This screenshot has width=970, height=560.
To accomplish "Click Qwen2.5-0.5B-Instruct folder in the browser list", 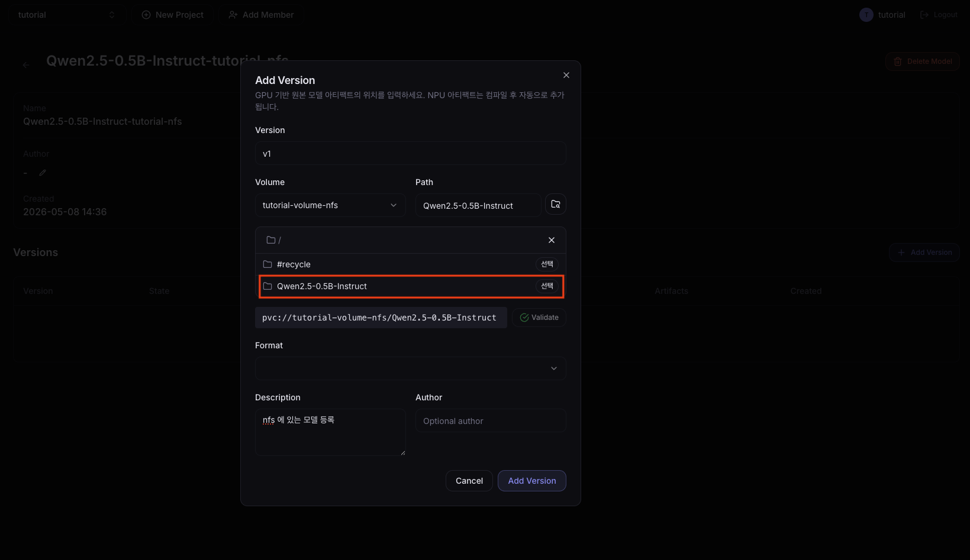I will pos(411,286).
